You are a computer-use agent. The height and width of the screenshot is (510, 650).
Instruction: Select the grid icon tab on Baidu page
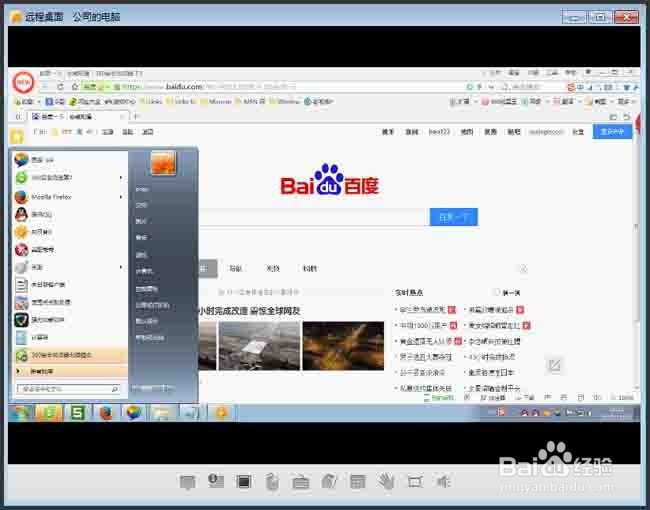click(x=208, y=269)
